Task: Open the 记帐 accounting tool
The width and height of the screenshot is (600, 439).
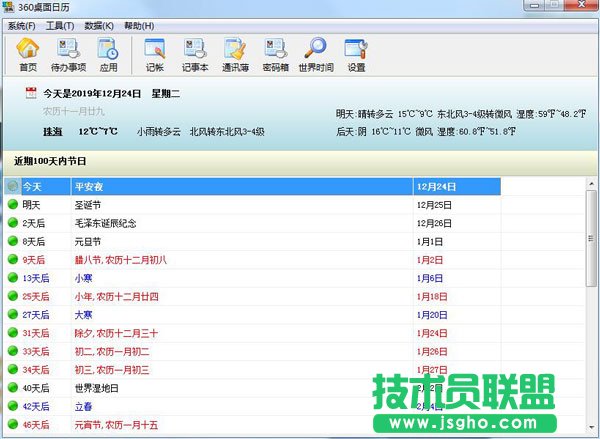Action: (154, 54)
